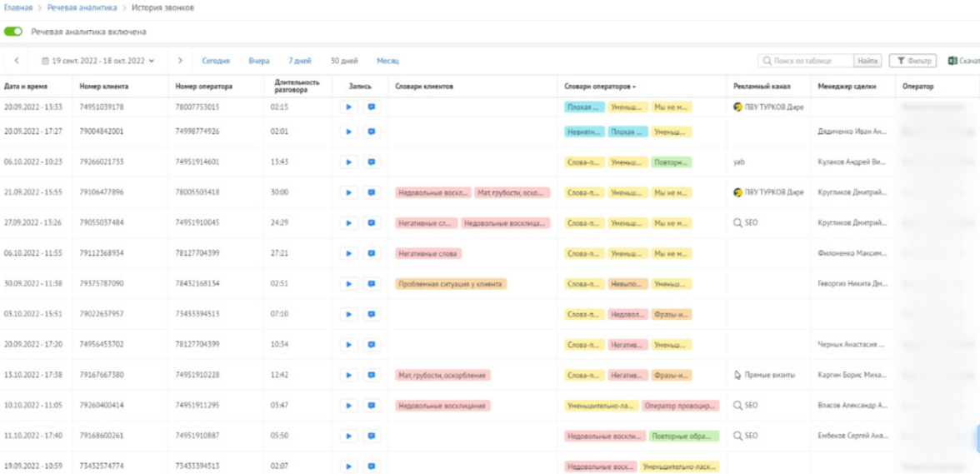Play the call recording for 79167667380
Image resolution: width=980 pixels, height=474 pixels.
click(x=348, y=376)
